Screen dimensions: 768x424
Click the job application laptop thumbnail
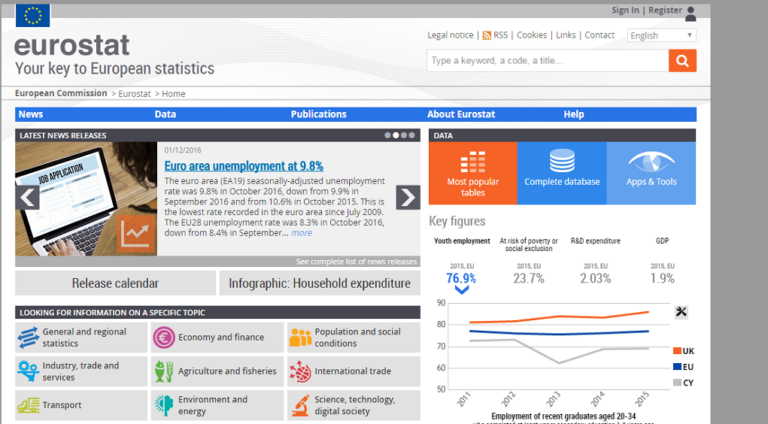click(x=86, y=199)
